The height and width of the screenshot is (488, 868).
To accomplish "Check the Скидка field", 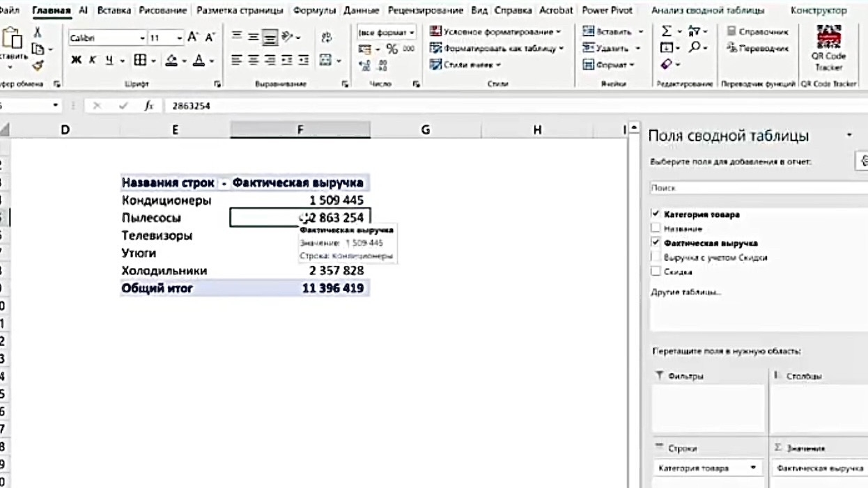I will click(x=655, y=271).
